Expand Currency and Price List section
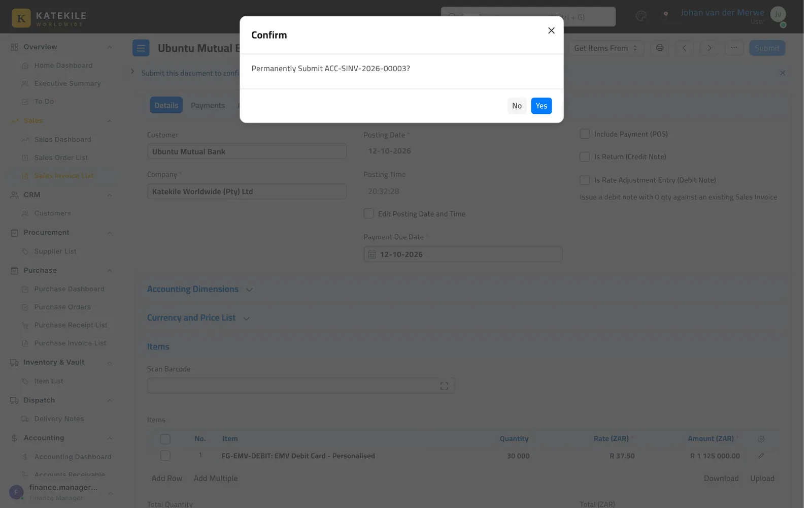Viewport: 812px width, 508px height. (x=198, y=318)
